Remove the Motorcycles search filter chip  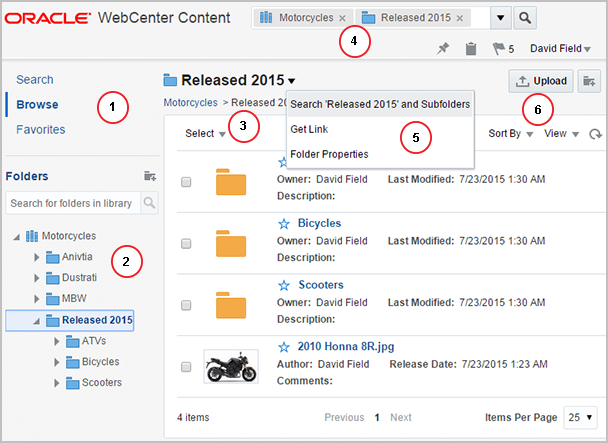[342, 18]
